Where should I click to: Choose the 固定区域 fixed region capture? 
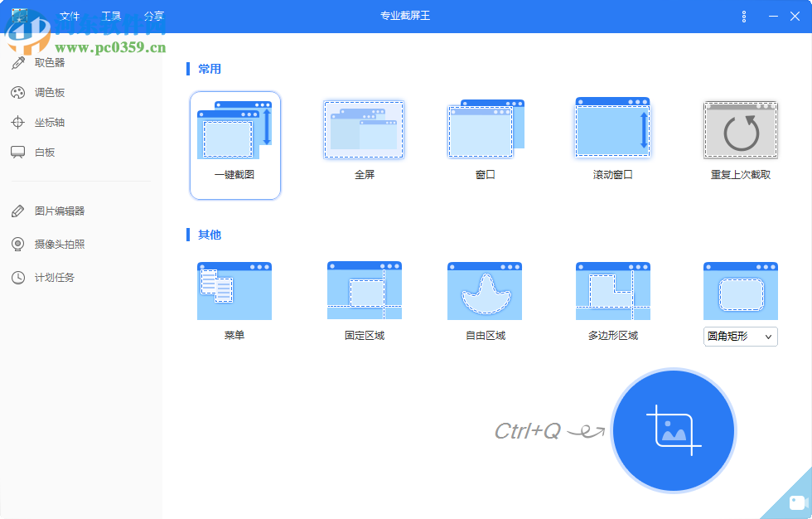coord(363,290)
